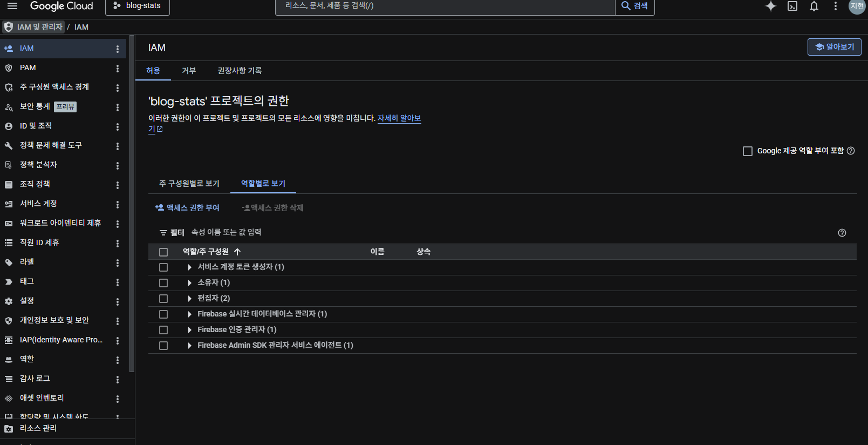Check the 편집자 row checkbox
868x445 pixels.
tap(163, 299)
